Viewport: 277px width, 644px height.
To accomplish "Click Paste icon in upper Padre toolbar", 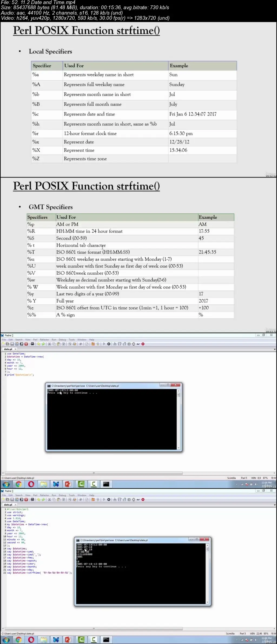I will pyautogui.click(x=59, y=344).
